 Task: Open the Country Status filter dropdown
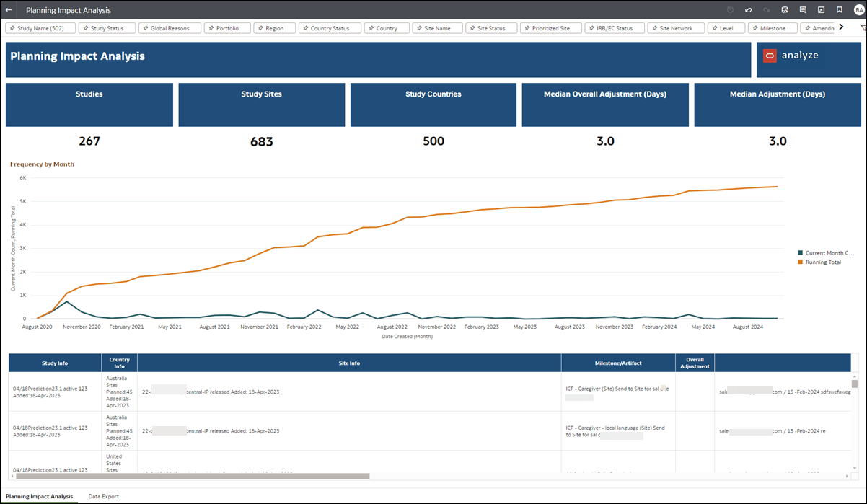point(329,27)
